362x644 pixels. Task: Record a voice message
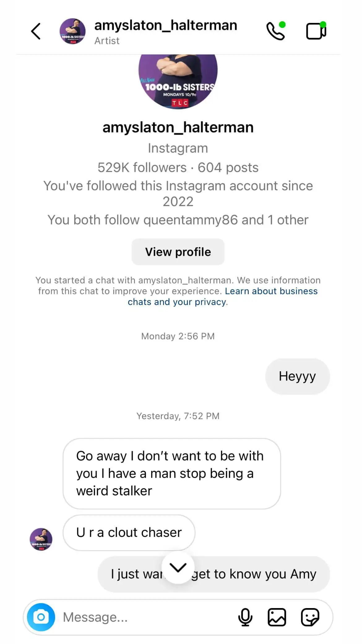[x=245, y=617]
